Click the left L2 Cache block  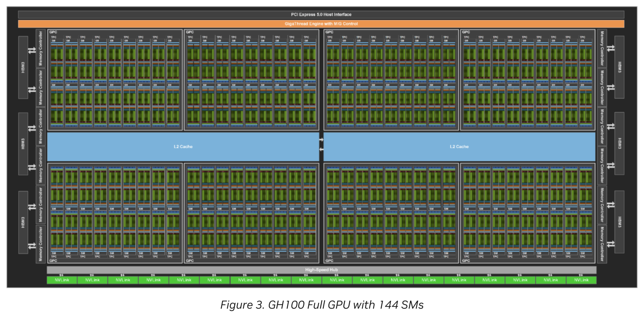[x=183, y=147]
